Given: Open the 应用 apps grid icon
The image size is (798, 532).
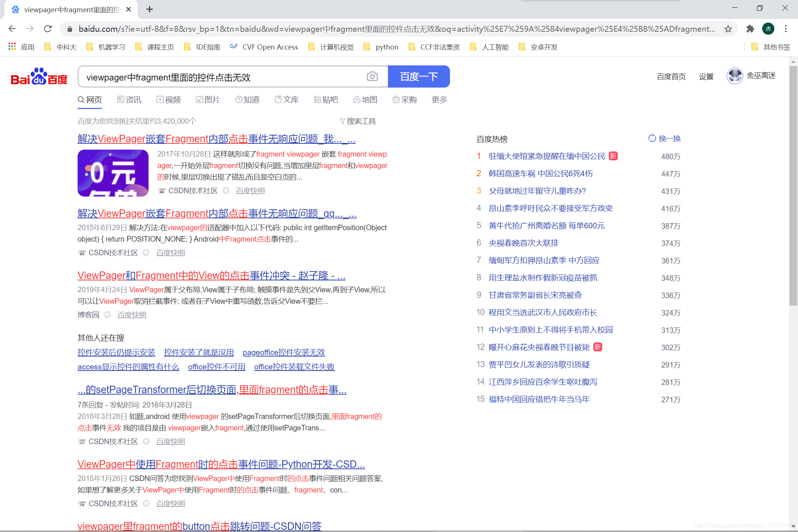Looking at the screenshot, I should click(x=12, y=47).
